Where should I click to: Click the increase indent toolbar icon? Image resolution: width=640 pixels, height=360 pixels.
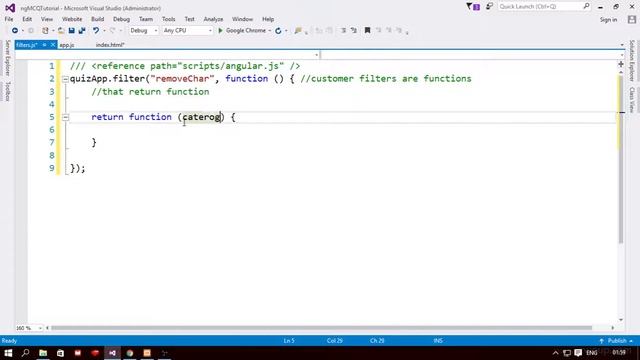pos(353,31)
